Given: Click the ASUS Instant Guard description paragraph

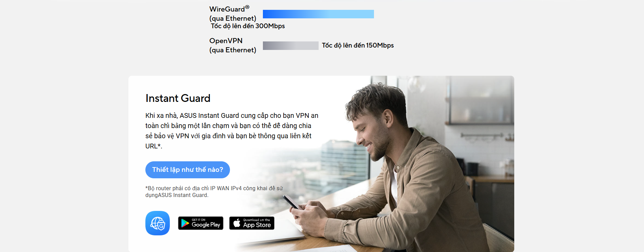Looking at the screenshot, I should pyautogui.click(x=232, y=131).
